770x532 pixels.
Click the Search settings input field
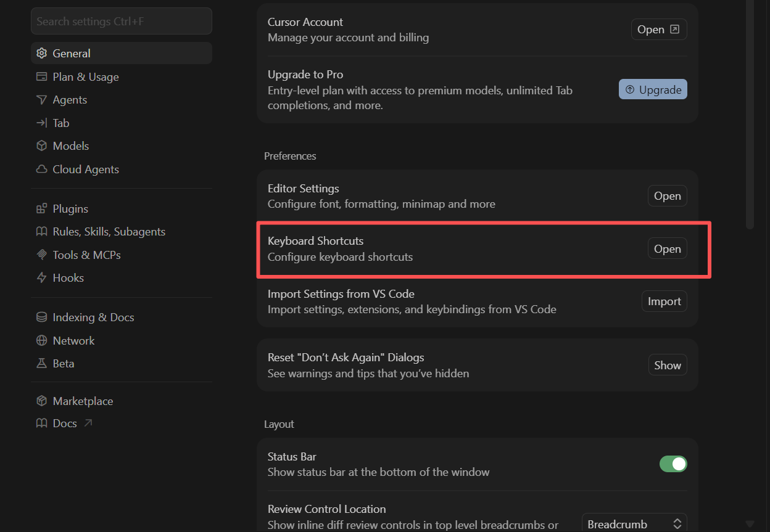click(122, 21)
